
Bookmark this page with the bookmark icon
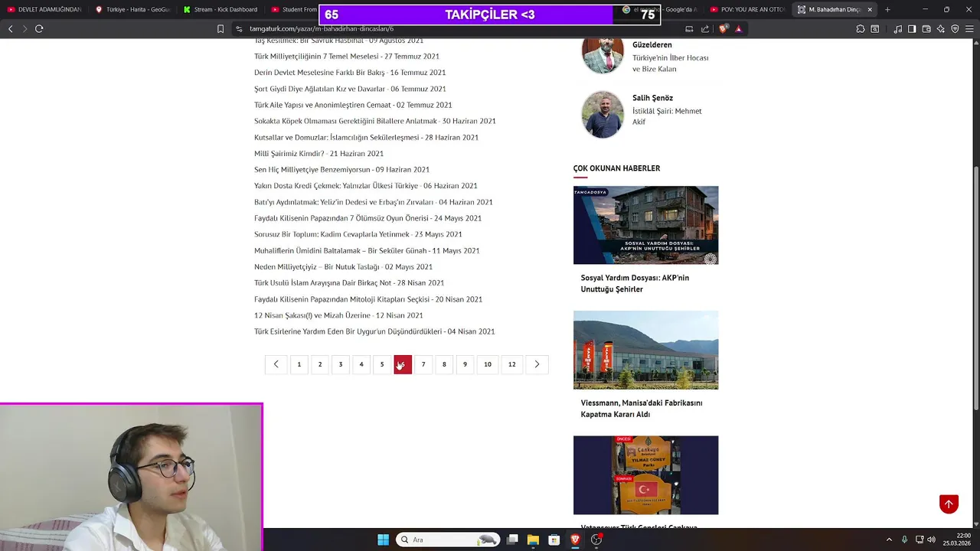220,28
